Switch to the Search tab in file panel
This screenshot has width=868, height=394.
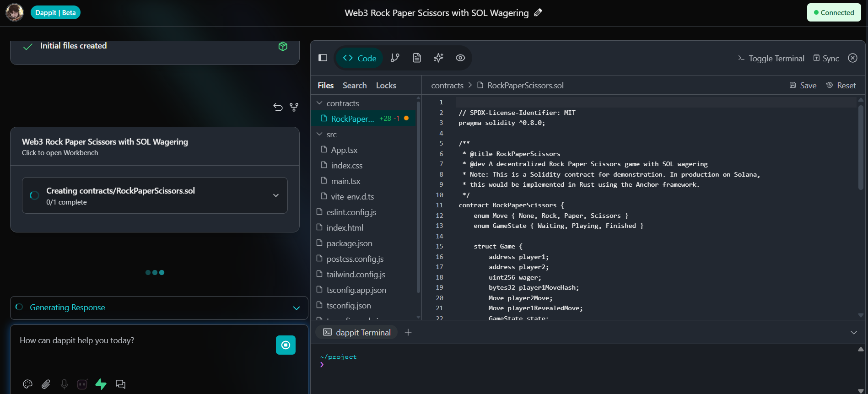point(354,86)
